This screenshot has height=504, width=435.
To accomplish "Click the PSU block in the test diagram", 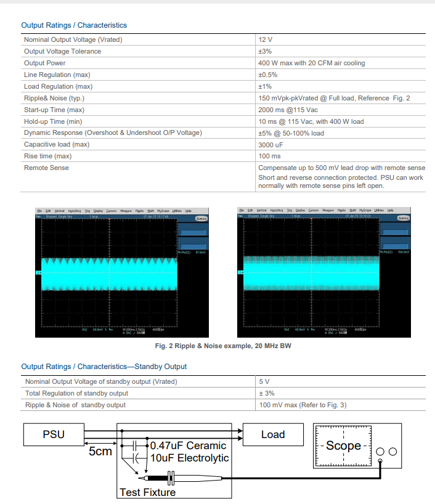I will 54,434.
